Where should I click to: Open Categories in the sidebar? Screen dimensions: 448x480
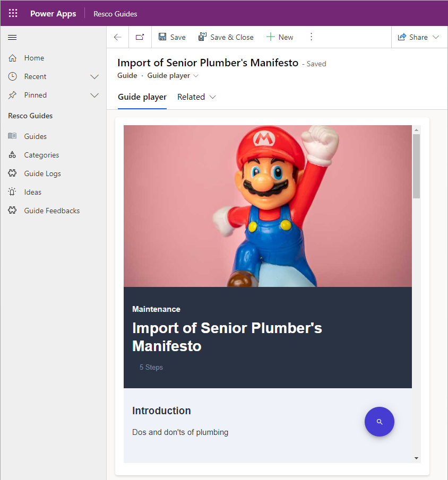[x=41, y=155]
